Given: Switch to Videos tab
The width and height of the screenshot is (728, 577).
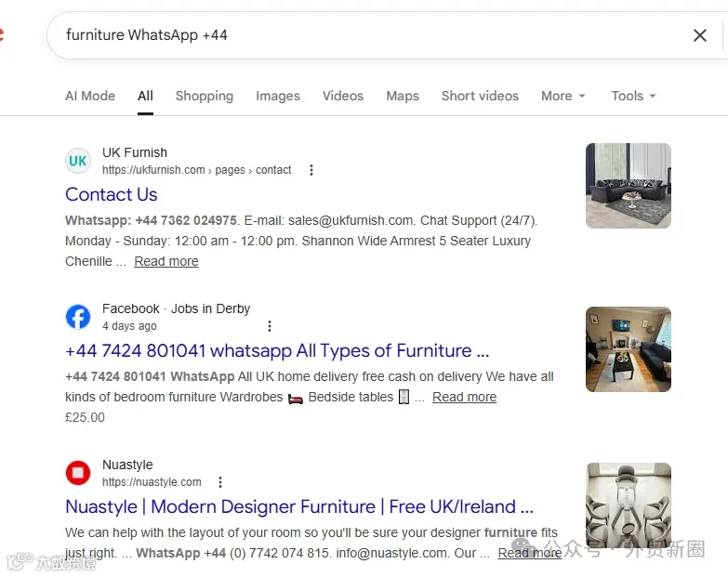Looking at the screenshot, I should click(343, 96).
